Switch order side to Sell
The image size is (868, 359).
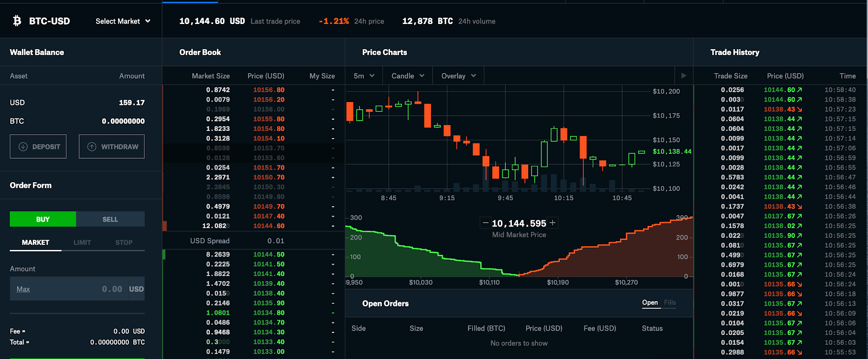pyautogui.click(x=110, y=219)
